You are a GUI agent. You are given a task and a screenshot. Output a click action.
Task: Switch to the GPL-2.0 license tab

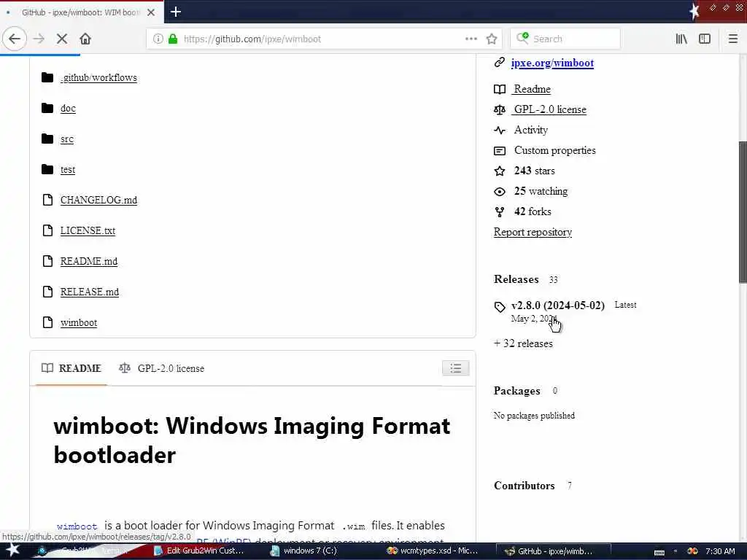(161, 368)
